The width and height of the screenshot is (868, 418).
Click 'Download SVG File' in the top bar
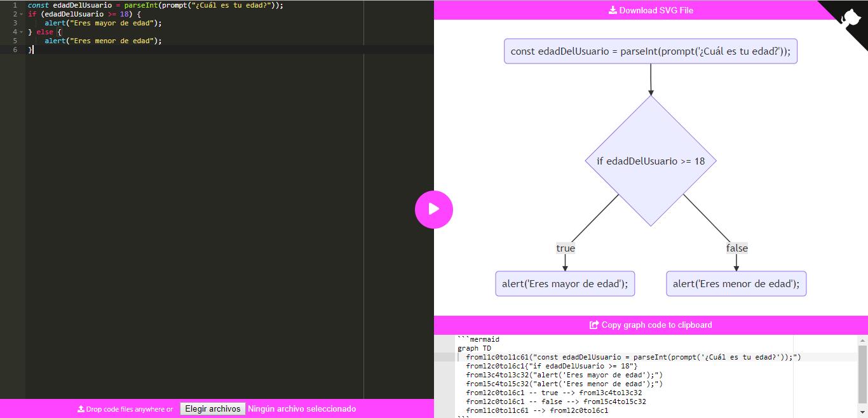pyautogui.click(x=651, y=10)
